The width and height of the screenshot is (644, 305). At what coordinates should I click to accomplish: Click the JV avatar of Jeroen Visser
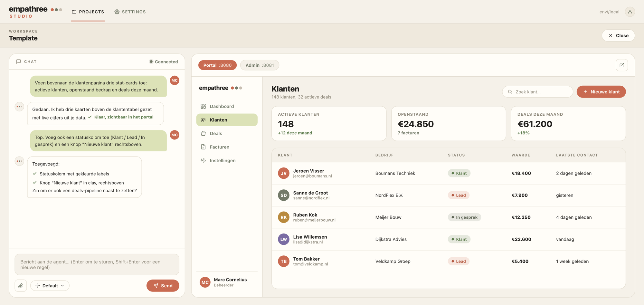coord(284,173)
